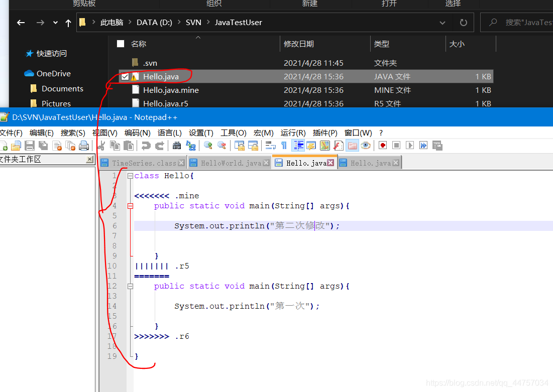Click the Print toolbar icon
This screenshot has height=392, width=553.
coord(84,146)
